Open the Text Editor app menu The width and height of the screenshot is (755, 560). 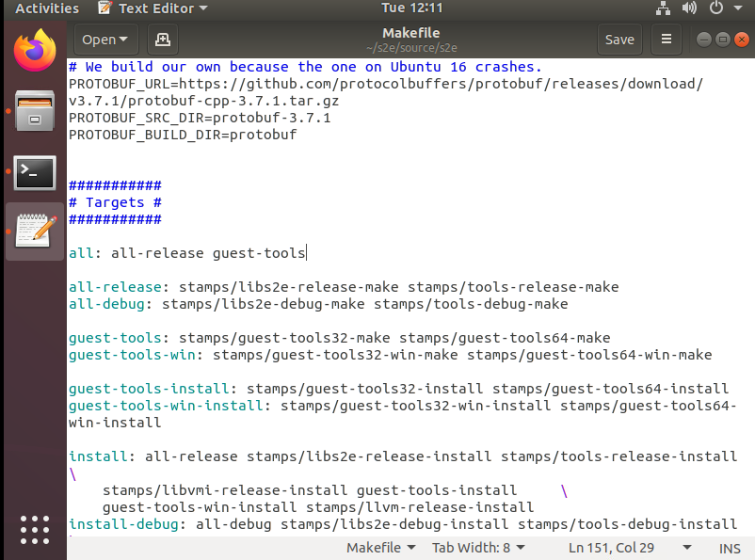pos(153,8)
